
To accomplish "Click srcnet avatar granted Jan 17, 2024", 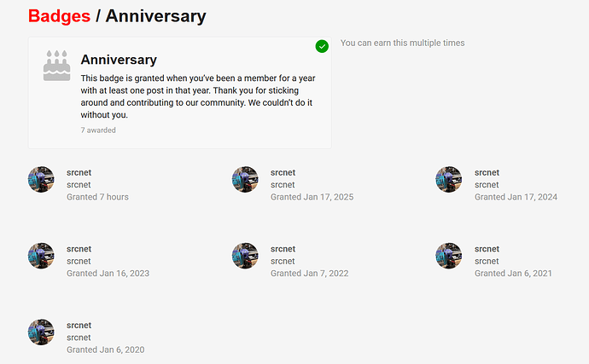I will [x=449, y=179].
